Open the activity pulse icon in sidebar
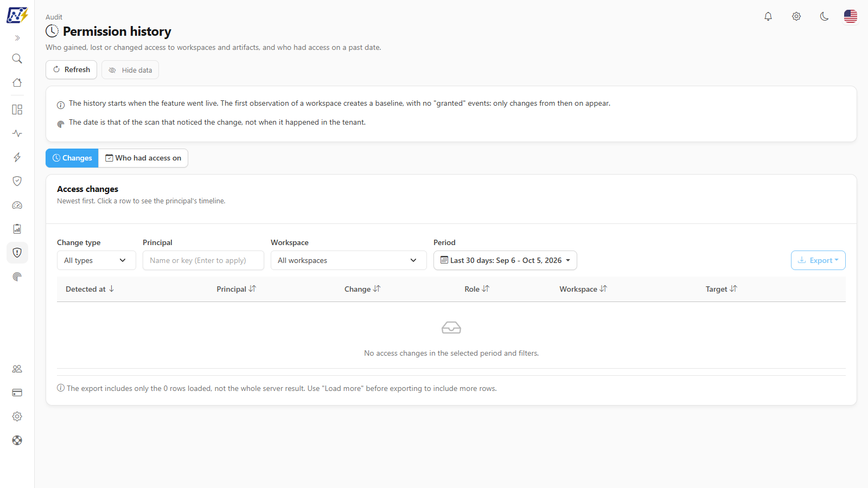Viewport: 868px width, 488px height. (17, 133)
